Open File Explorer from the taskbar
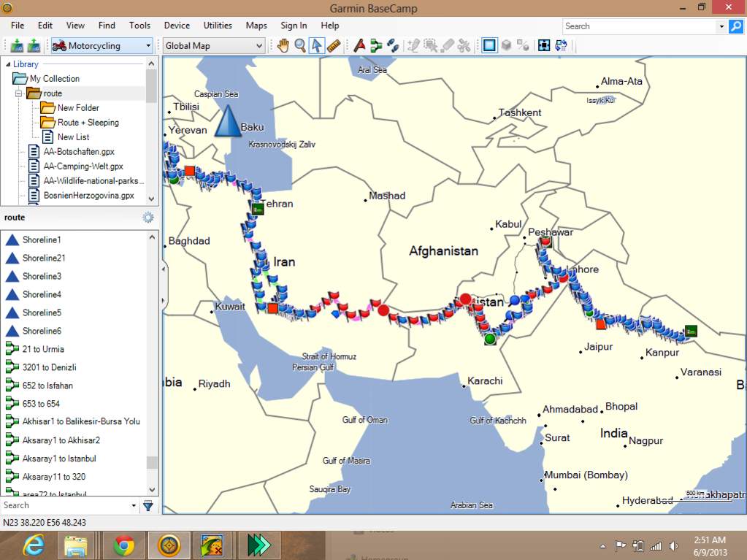 [x=76, y=545]
